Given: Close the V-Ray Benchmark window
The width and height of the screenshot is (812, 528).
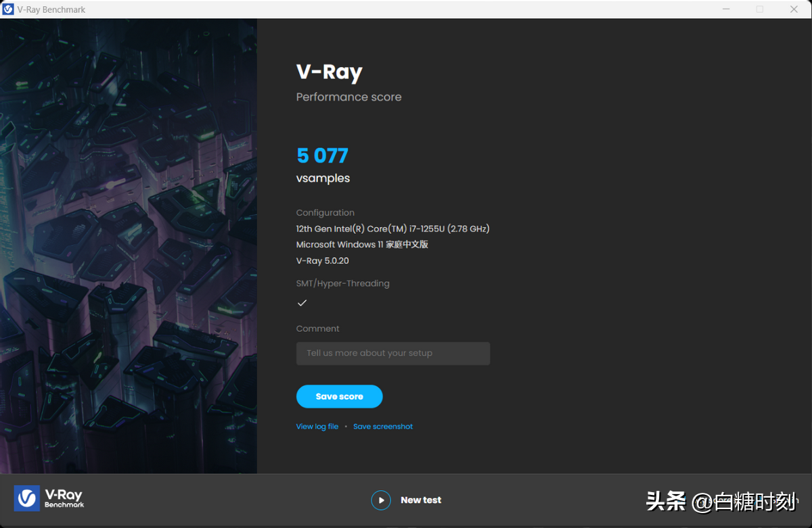Looking at the screenshot, I should (794, 9).
